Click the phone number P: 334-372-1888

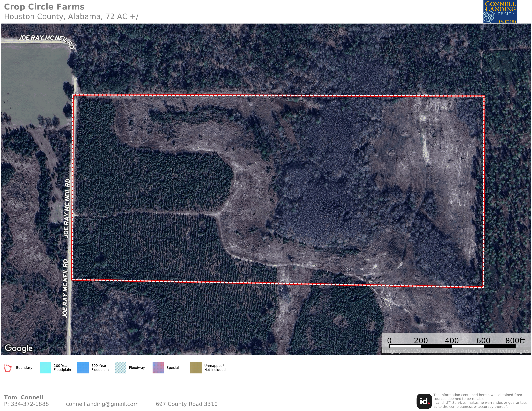coord(26,404)
